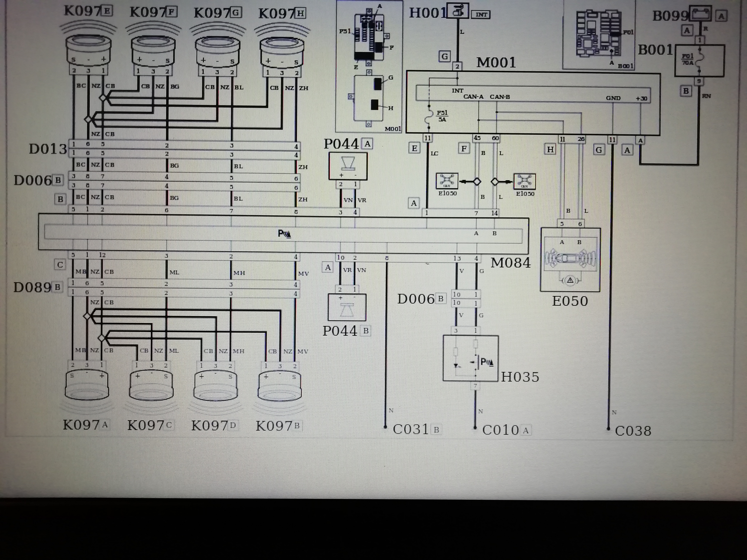
Task: Click the LC wire label below M001
Action: pyautogui.click(x=434, y=154)
